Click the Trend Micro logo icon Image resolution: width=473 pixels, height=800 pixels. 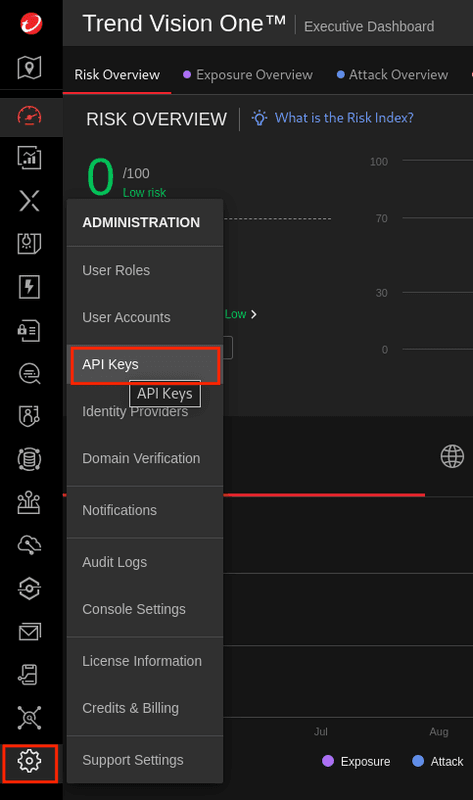31,23
